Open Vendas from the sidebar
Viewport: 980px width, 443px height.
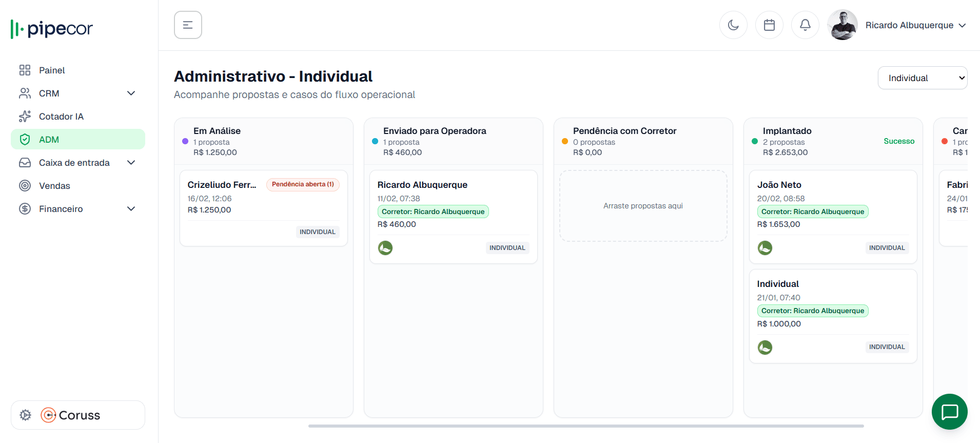tap(54, 186)
